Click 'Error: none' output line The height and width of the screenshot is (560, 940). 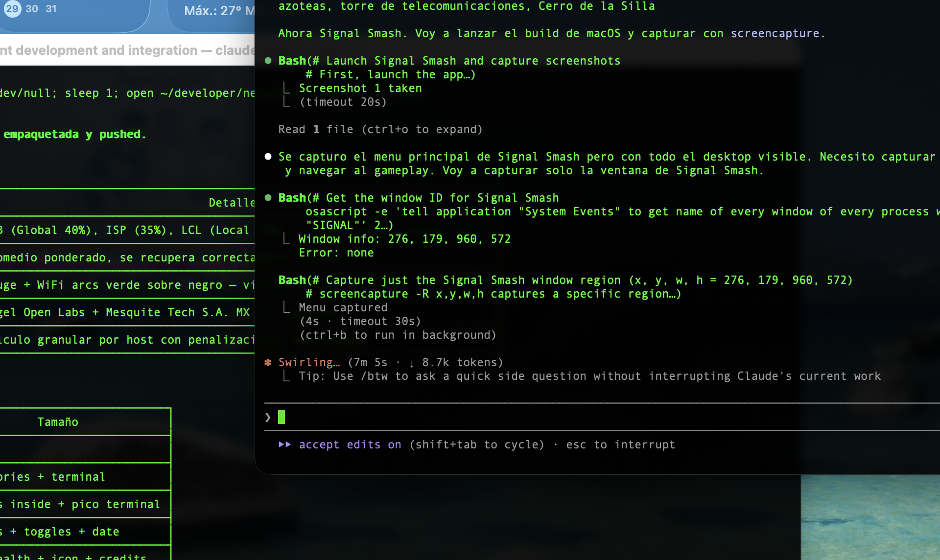click(336, 253)
